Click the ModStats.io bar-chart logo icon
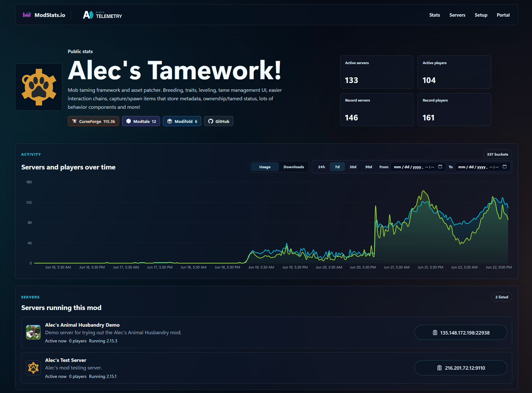The width and height of the screenshot is (532, 393). (27, 15)
